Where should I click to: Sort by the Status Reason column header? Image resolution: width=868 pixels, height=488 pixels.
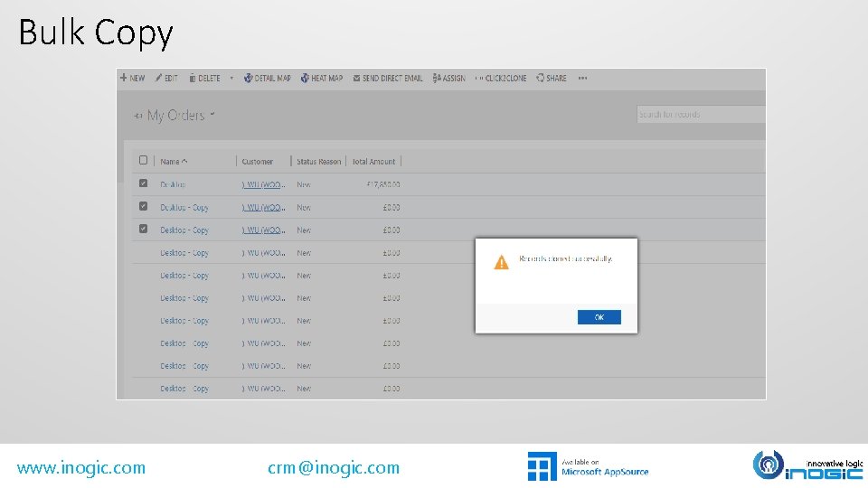click(318, 162)
